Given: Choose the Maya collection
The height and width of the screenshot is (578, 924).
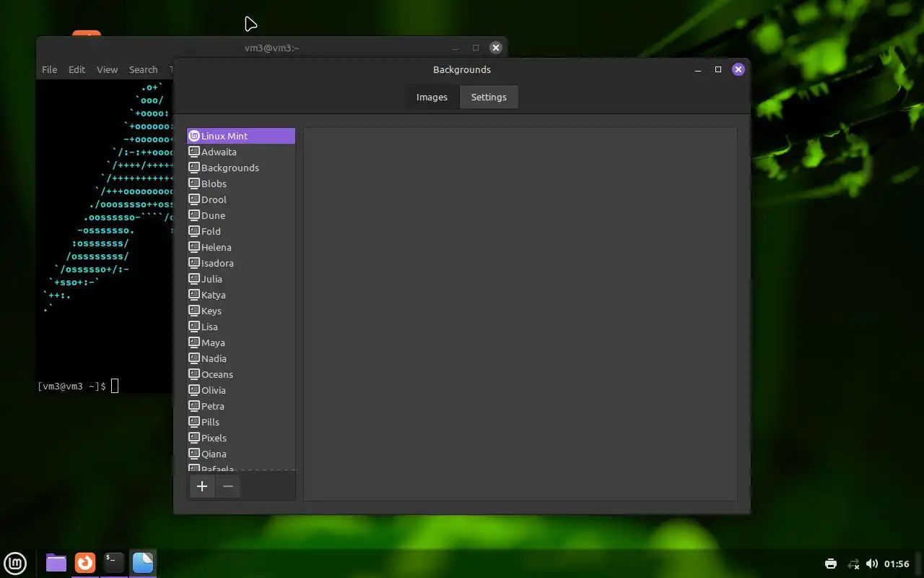Looking at the screenshot, I should pos(241,342).
